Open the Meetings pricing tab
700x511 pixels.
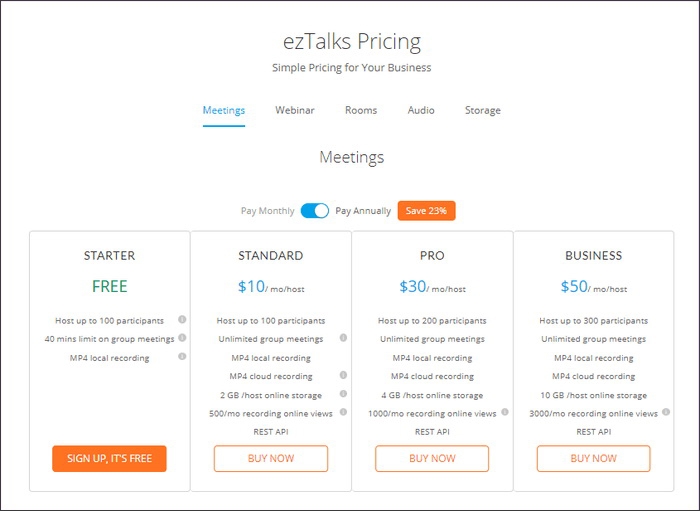click(x=224, y=110)
